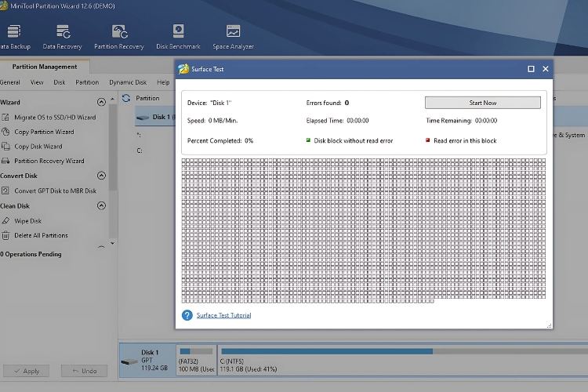Open the Surface Test Tutorial link
Viewport: 588px width, 392px height.
tap(223, 315)
